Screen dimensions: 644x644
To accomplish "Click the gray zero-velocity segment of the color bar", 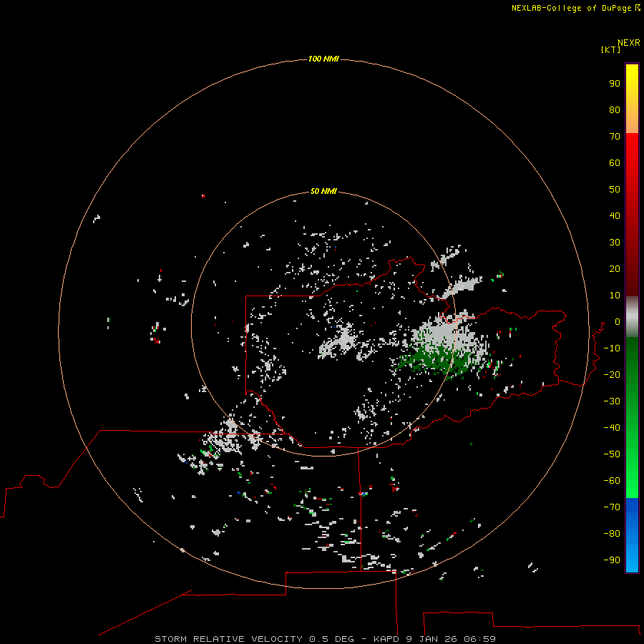I will coord(632,317).
